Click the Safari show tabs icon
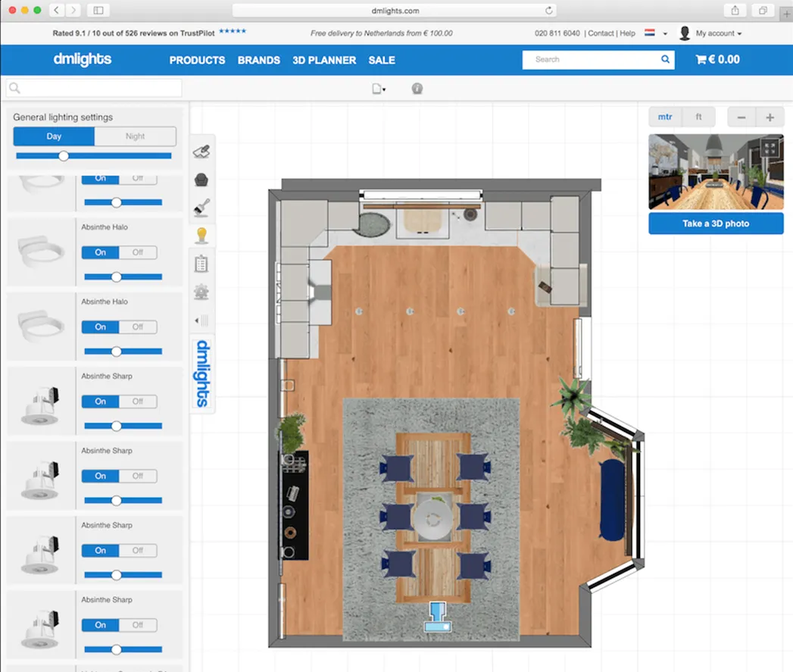 pyautogui.click(x=763, y=10)
